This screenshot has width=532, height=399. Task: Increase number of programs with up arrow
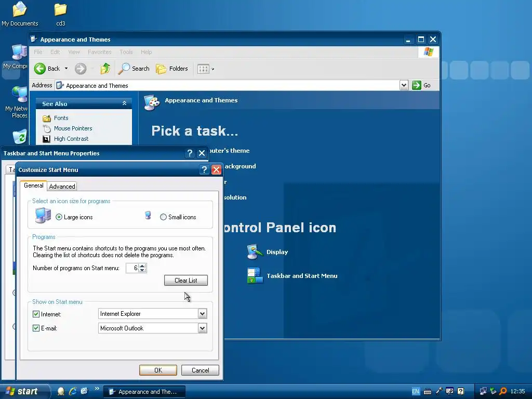pyautogui.click(x=142, y=265)
